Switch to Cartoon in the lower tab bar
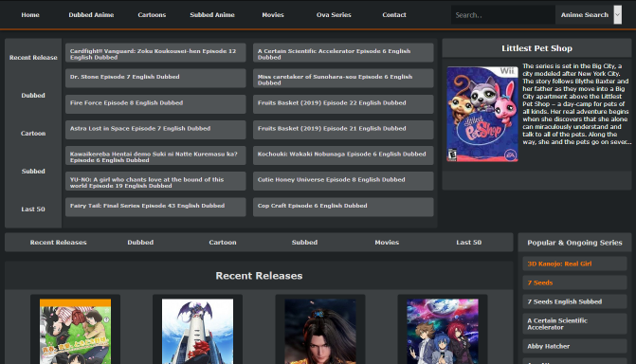The image size is (636, 364). click(x=223, y=243)
